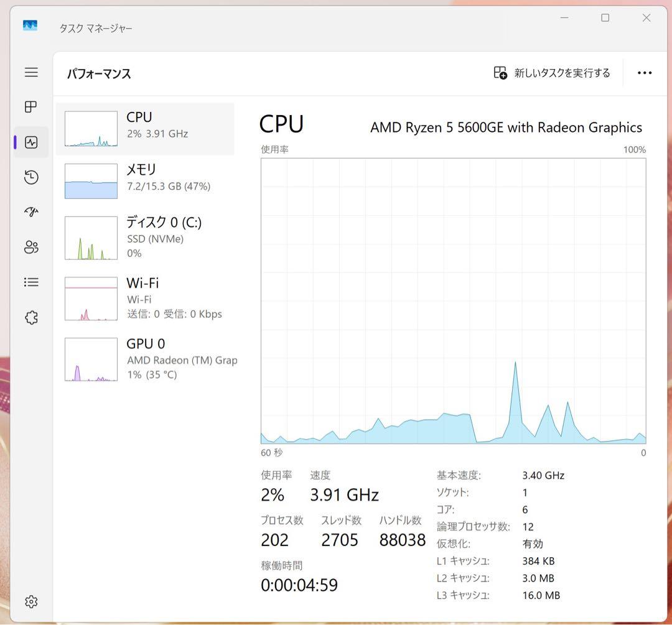Open the three-dot options menu
Viewport: 672px width, 625px height.
644,73
